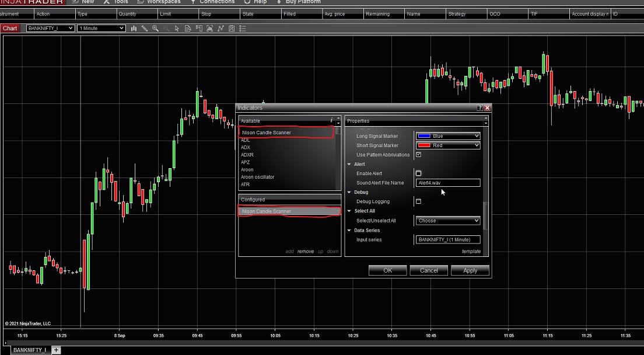The height and width of the screenshot is (355, 644).
Task: Click the red Chart tab label
Action: click(10, 29)
